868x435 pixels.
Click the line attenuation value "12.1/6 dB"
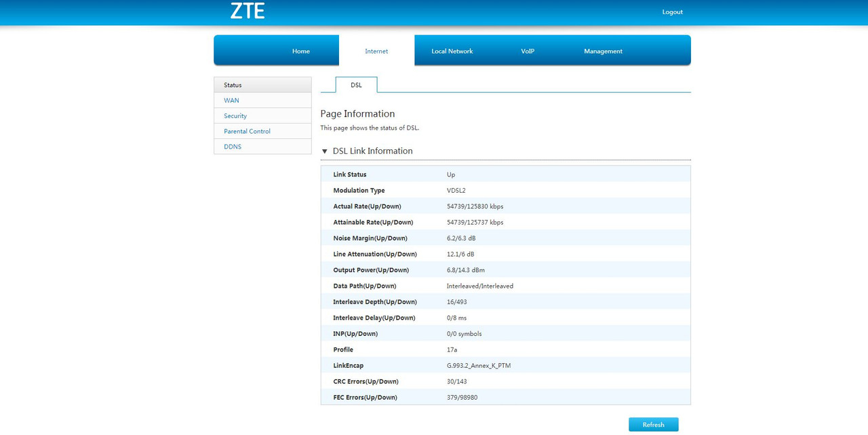click(460, 254)
